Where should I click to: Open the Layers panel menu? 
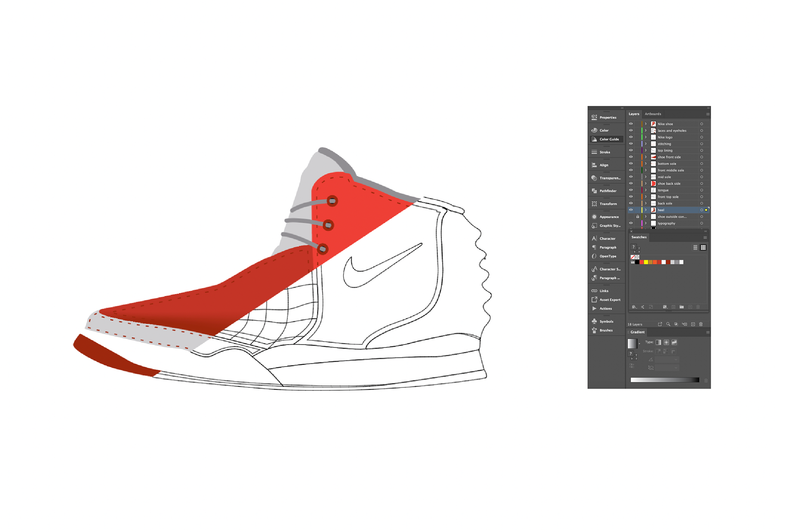tap(708, 114)
